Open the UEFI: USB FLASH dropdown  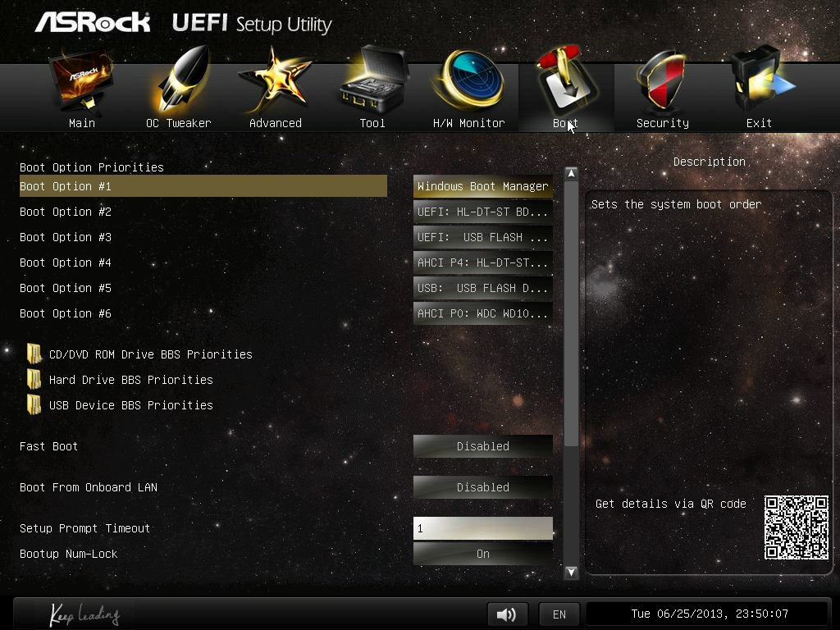coord(482,237)
